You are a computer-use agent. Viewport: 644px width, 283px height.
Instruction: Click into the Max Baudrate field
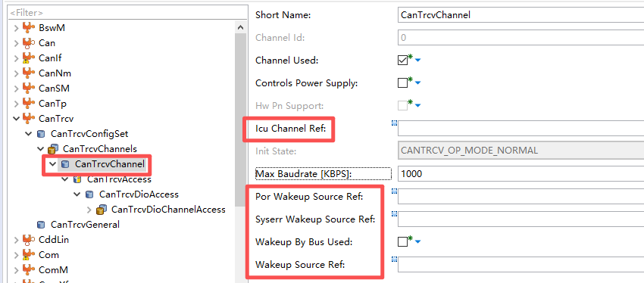(521, 174)
